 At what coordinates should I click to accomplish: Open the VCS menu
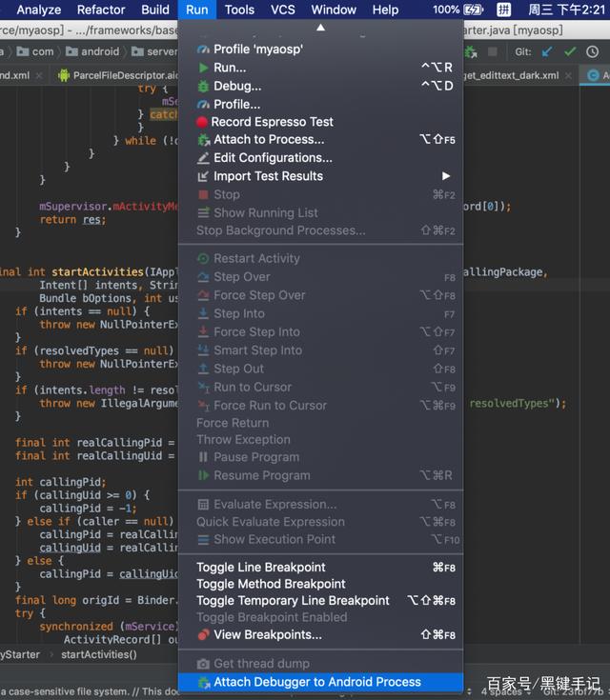[283, 10]
